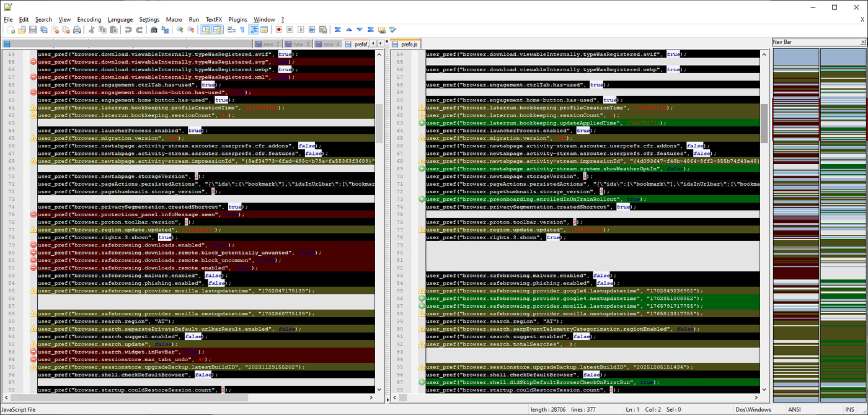Click the Redo arrow icon
Viewport: 868px width, 415px height.
click(139, 30)
